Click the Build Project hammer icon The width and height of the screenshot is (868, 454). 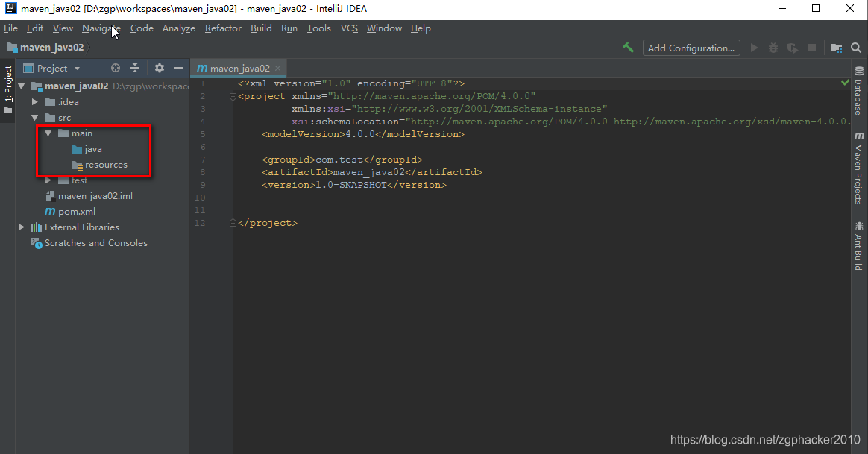629,48
